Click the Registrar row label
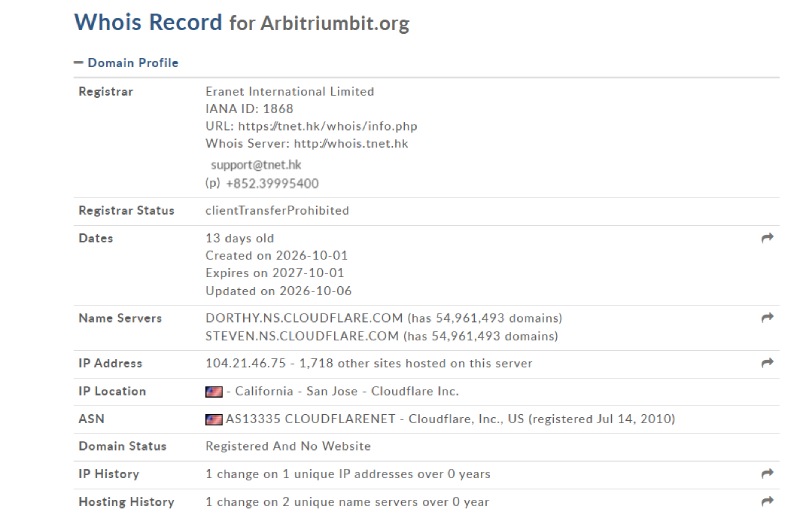This screenshot has height=521, width=800. point(106,92)
